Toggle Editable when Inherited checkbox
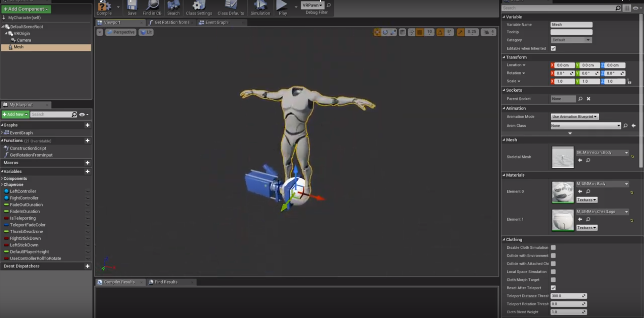Viewport: 644px width, 318px height. pyautogui.click(x=553, y=48)
